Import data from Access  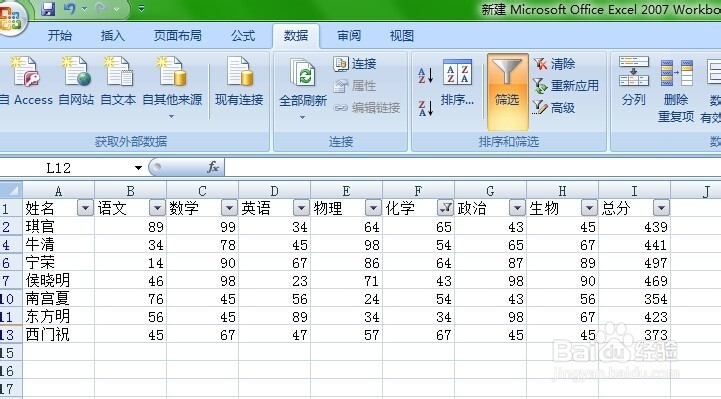27,81
